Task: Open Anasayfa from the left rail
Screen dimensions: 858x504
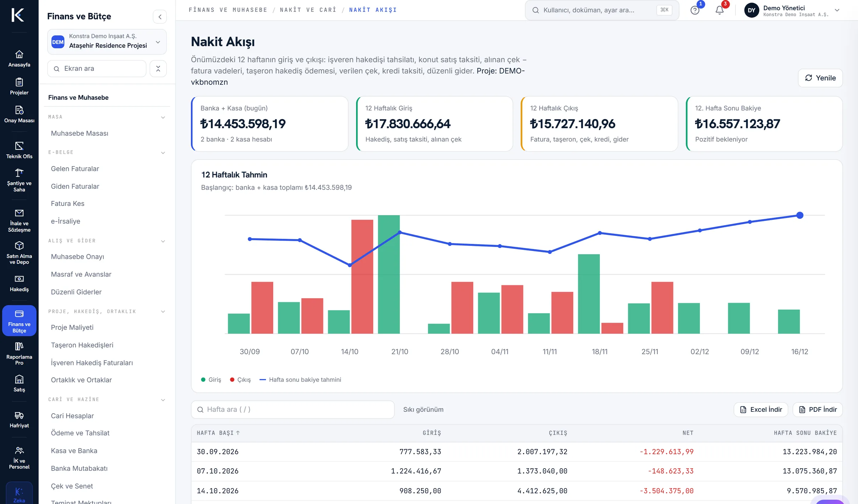Action: click(19, 59)
